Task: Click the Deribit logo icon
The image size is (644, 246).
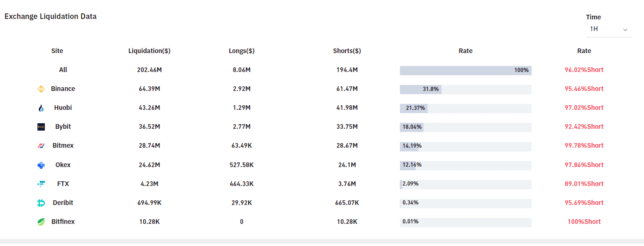Action: point(41,203)
